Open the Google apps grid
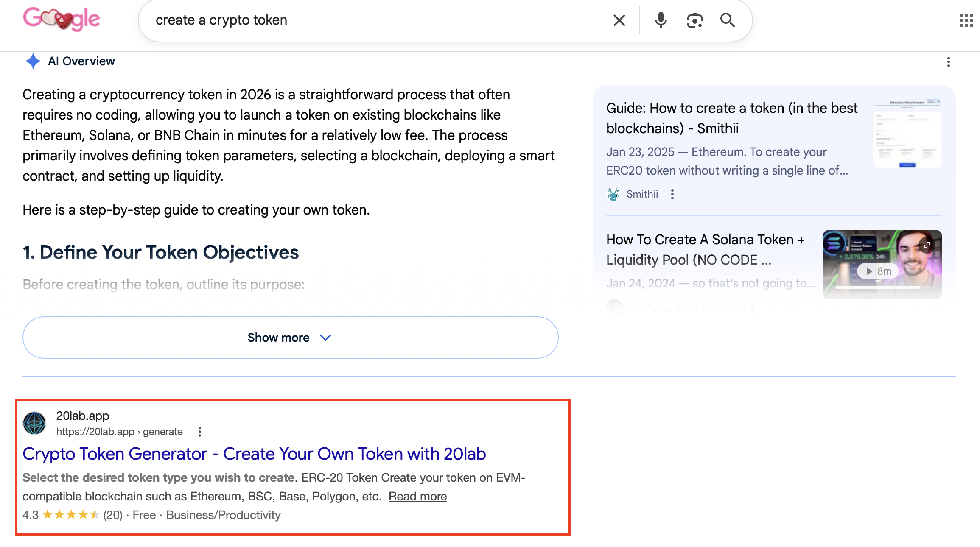Viewport: 980px width, 547px height. [x=966, y=20]
